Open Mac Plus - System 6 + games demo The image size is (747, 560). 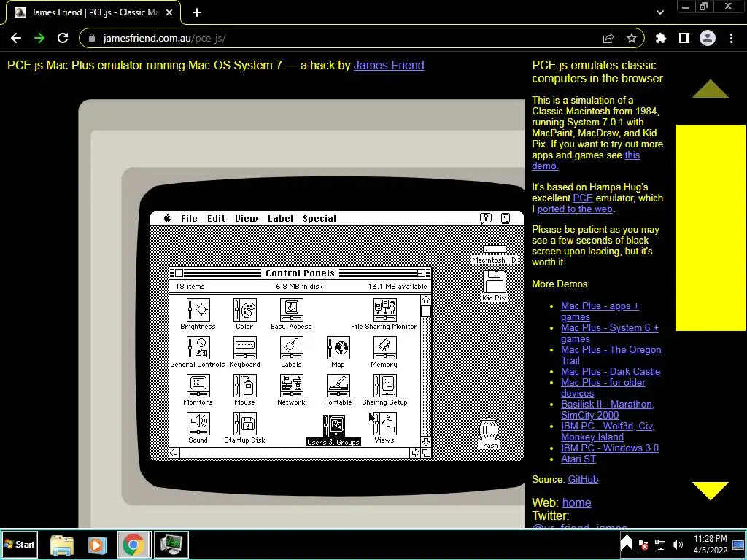click(609, 333)
